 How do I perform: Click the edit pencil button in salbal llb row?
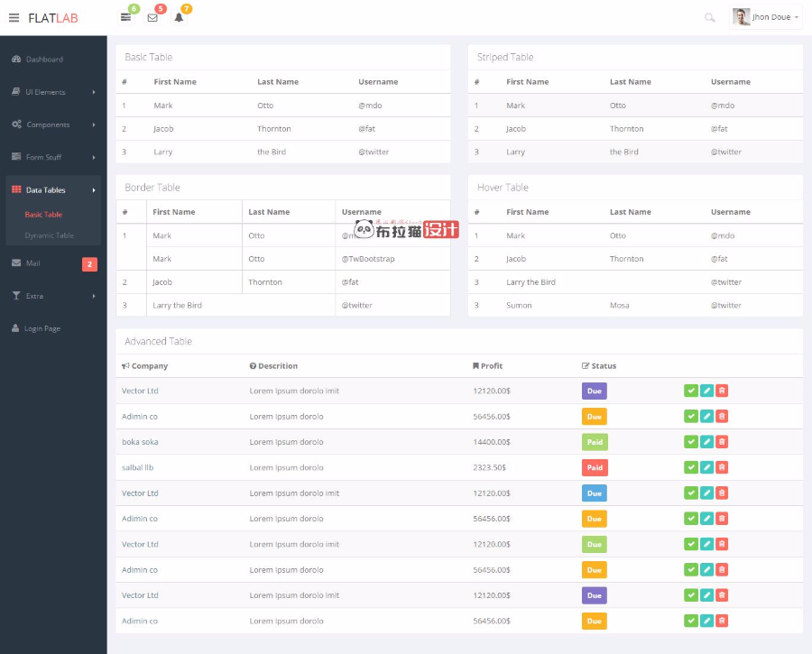pyautogui.click(x=706, y=467)
